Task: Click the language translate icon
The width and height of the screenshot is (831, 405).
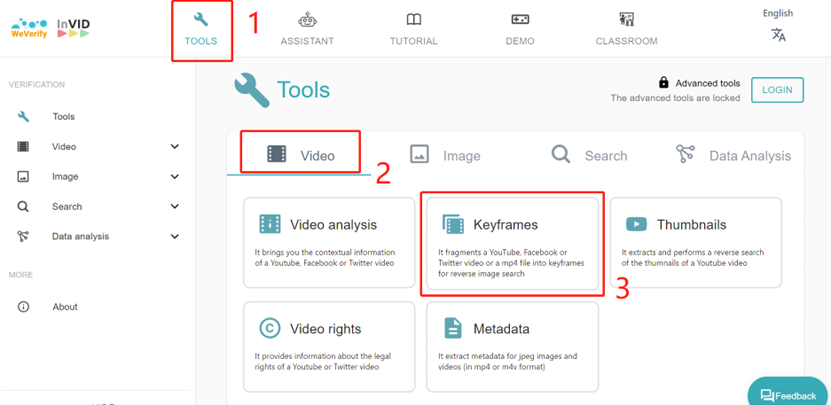Action: pyautogui.click(x=778, y=35)
